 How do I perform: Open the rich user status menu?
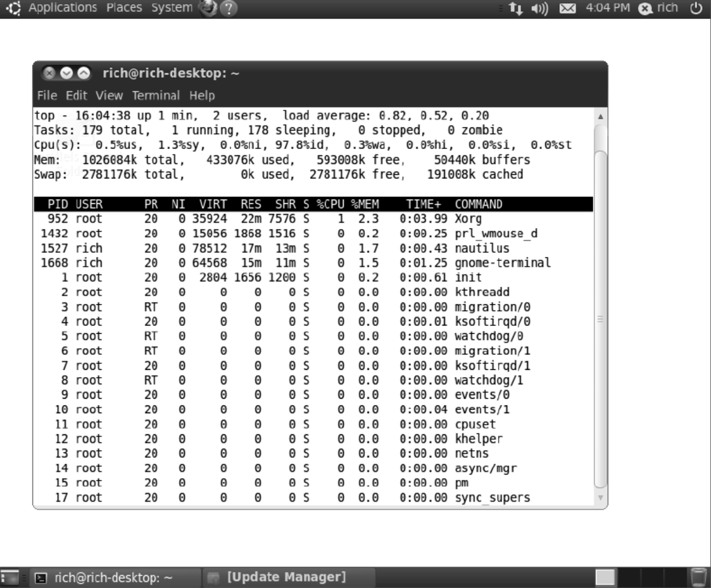(x=658, y=8)
